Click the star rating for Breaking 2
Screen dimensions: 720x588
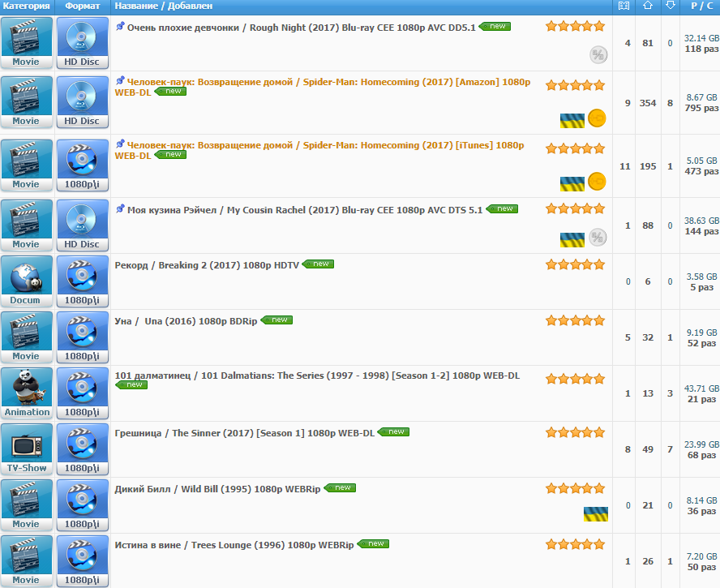(576, 264)
